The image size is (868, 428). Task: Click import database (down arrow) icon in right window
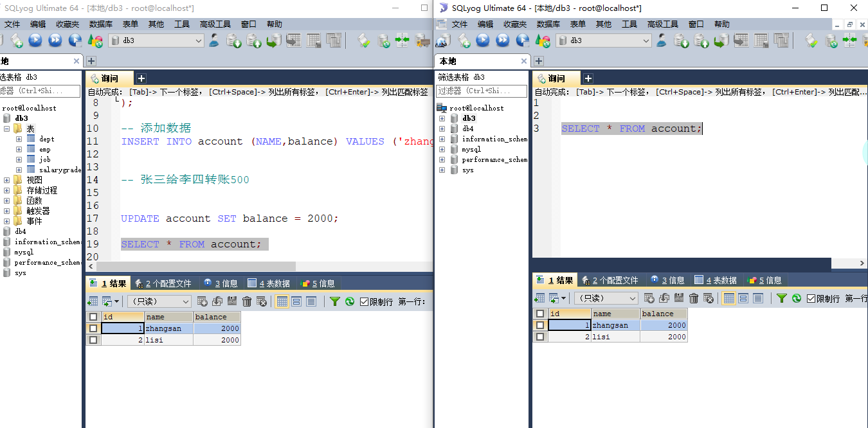tap(681, 40)
